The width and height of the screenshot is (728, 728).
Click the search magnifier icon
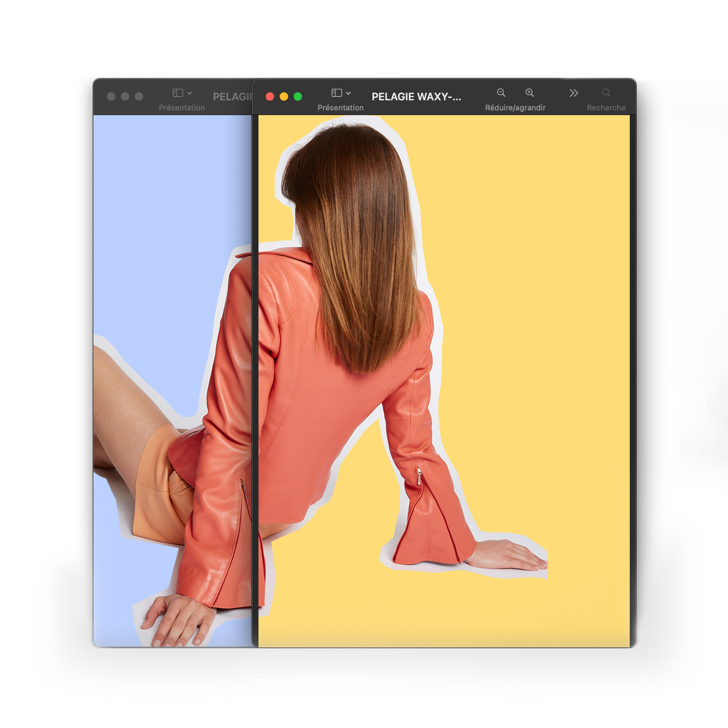(606, 93)
